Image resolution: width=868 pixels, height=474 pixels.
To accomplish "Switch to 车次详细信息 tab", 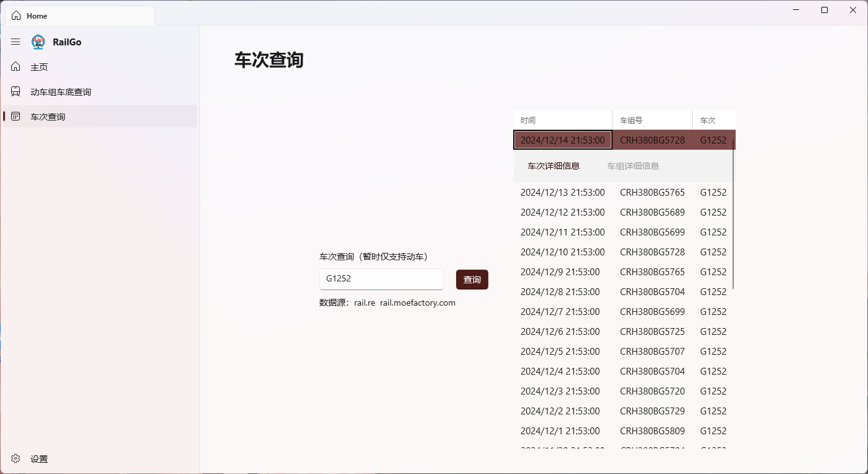I will tap(554, 166).
